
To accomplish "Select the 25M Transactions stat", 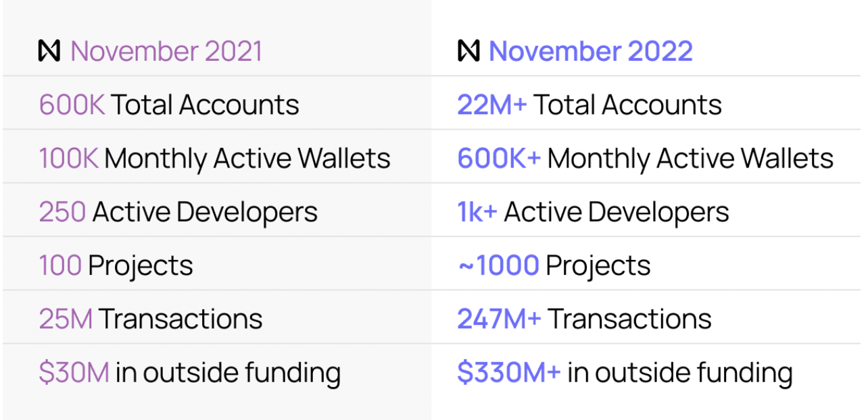I will click(150, 319).
